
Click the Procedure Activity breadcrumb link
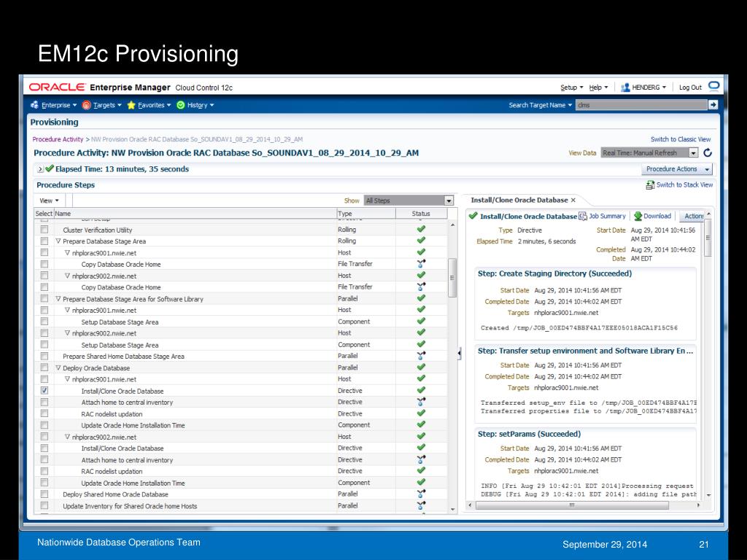coord(58,139)
